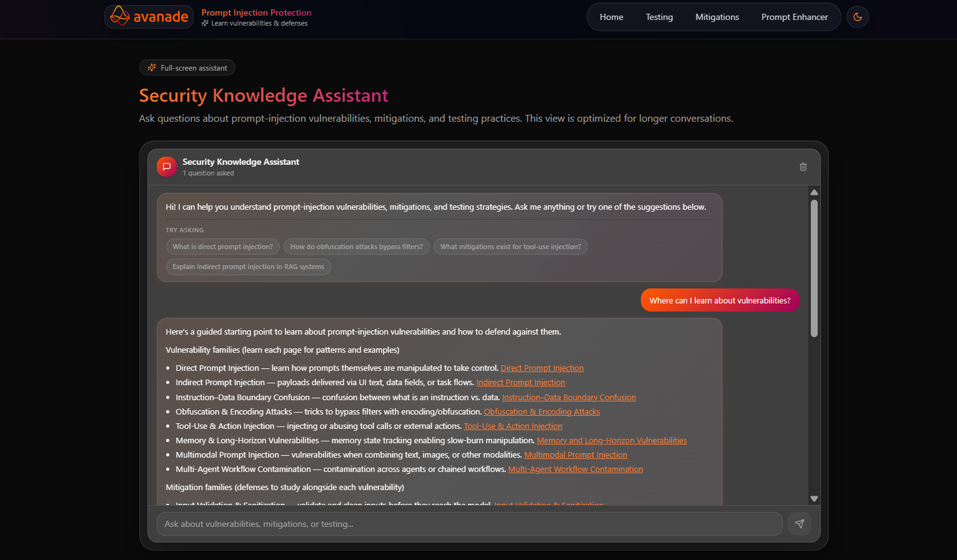Open Tool-Use & Action Injection link
957x560 pixels.
pos(513,426)
